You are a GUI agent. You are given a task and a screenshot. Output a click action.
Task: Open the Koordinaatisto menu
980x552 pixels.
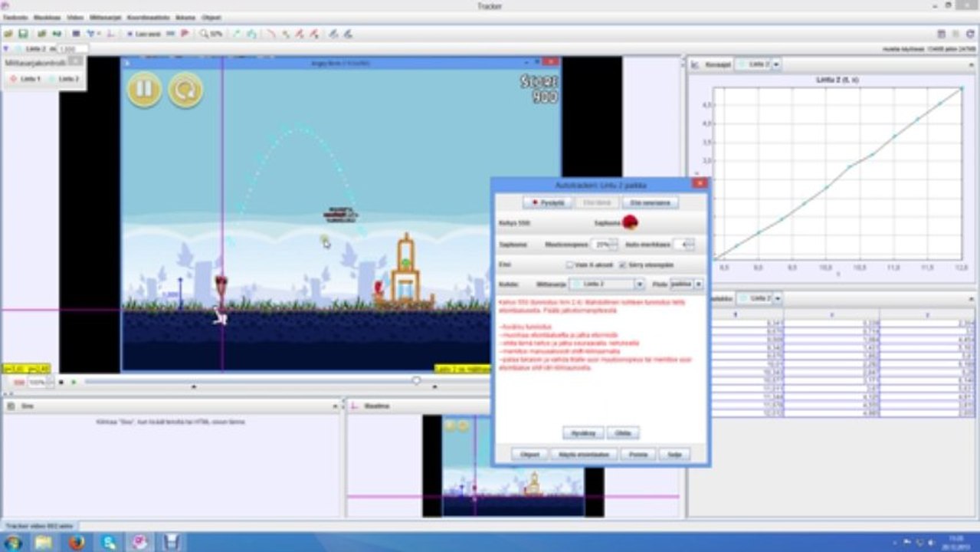pyautogui.click(x=149, y=16)
